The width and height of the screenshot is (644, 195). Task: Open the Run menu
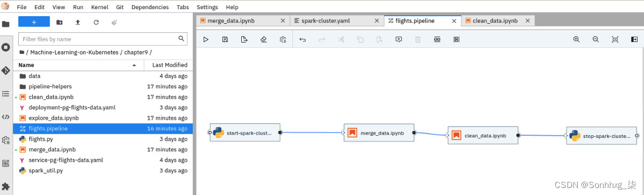coord(78,8)
